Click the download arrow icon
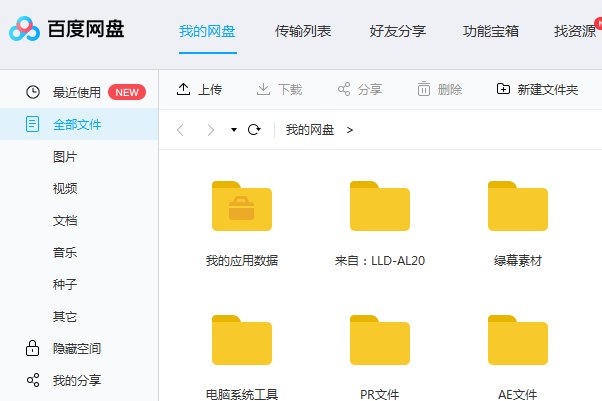Image resolution: width=602 pixels, height=401 pixels. [x=263, y=89]
